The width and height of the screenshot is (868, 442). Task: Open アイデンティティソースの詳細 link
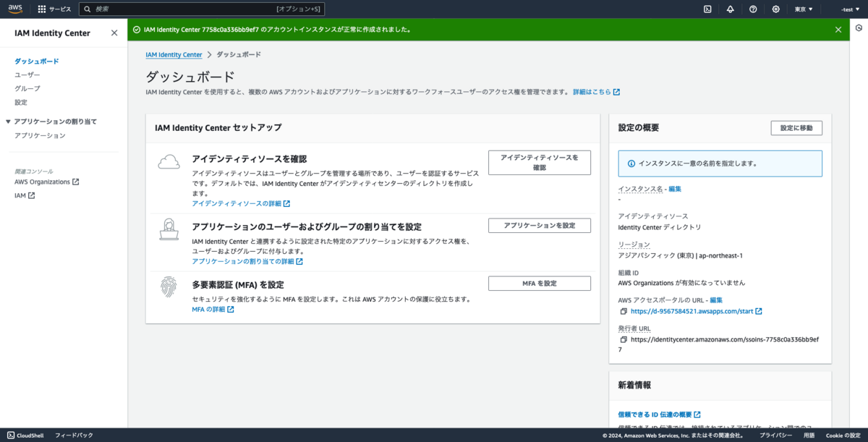241,204
